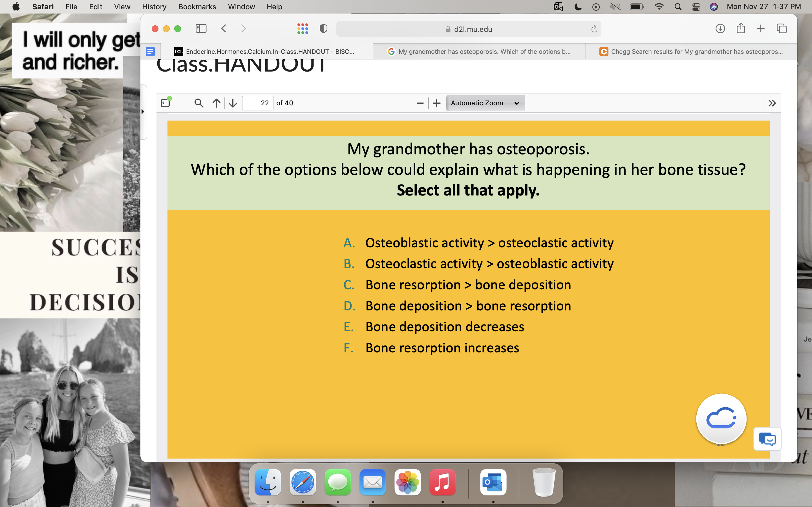The height and width of the screenshot is (507, 812).
Task: Open the History menu
Action: point(154,7)
